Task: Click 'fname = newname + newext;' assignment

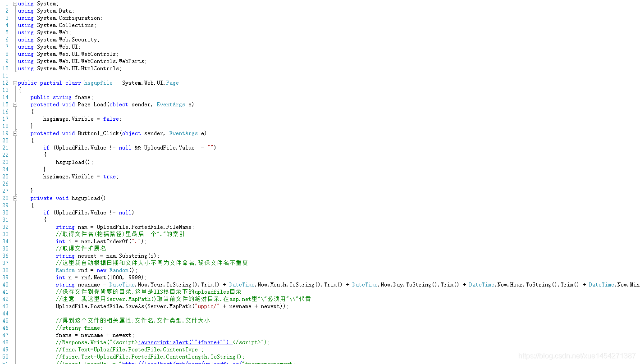Action: point(95,335)
